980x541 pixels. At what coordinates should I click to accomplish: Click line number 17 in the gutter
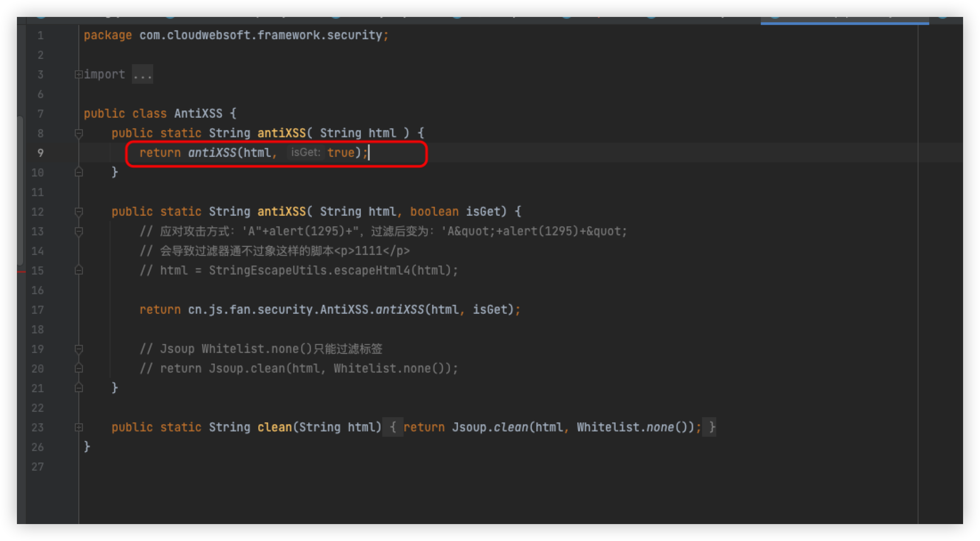(x=37, y=310)
